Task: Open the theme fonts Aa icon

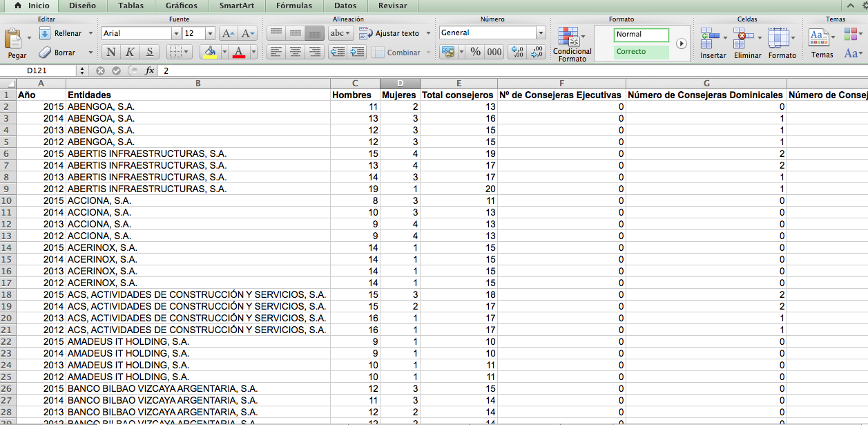Action: [851, 53]
